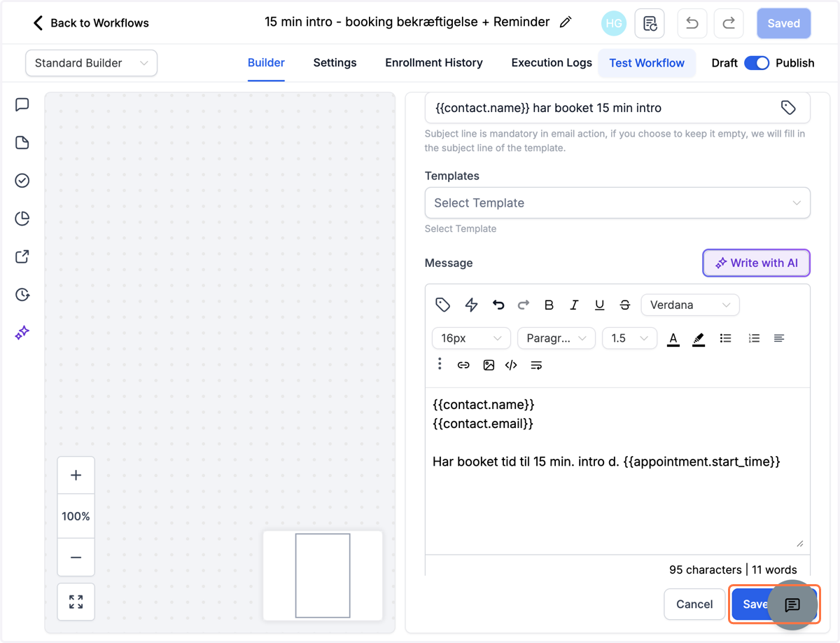
Task: Apply italic formatting
Action: pyautogui.click(x=574, y=305)
